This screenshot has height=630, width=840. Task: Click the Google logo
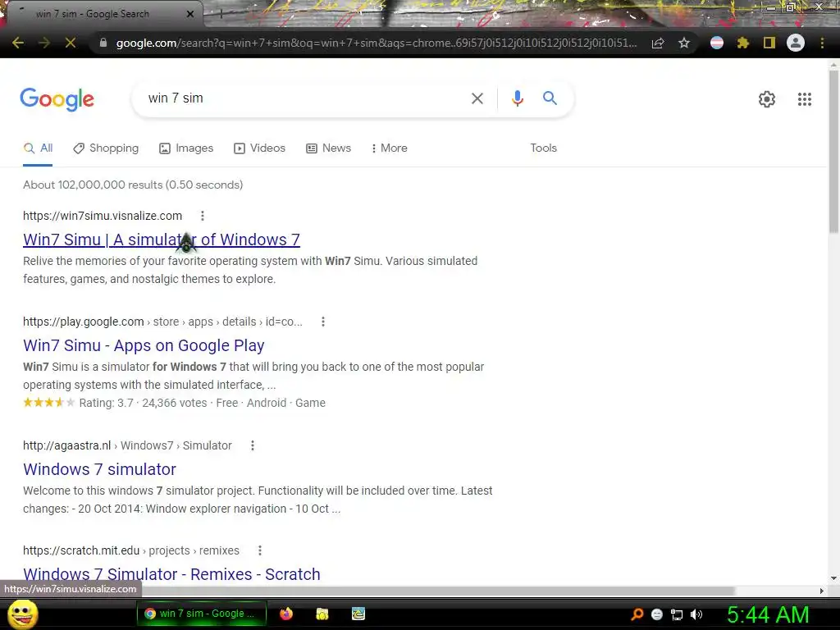click(57, 99)
